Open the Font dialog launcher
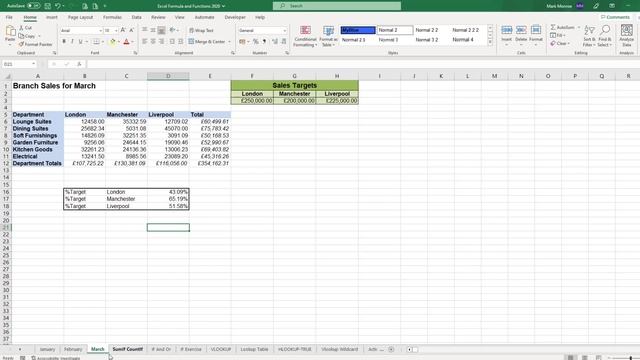The height and width of the screenshot is (360, 640). point(136,53)
